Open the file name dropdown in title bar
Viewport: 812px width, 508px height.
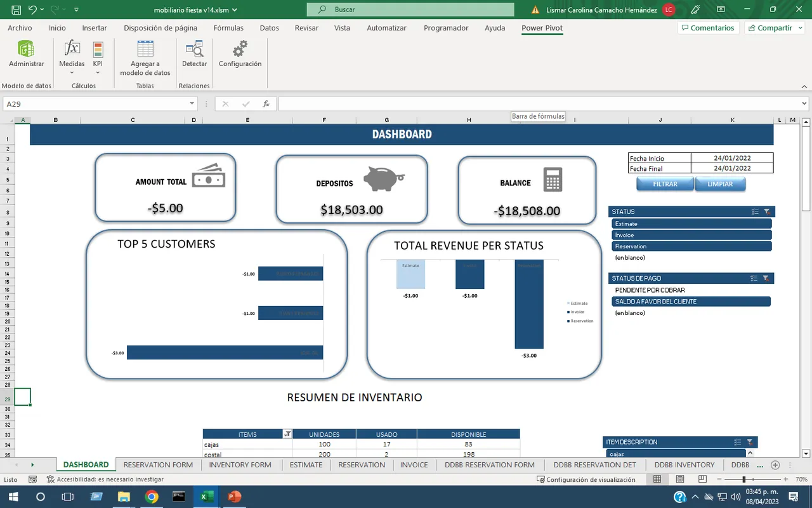point(235,10)
